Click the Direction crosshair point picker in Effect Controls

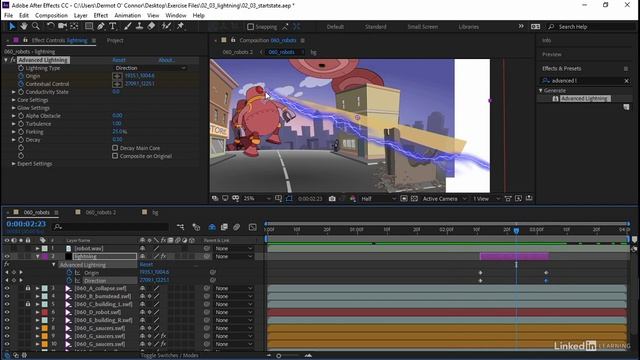[117, 84]
